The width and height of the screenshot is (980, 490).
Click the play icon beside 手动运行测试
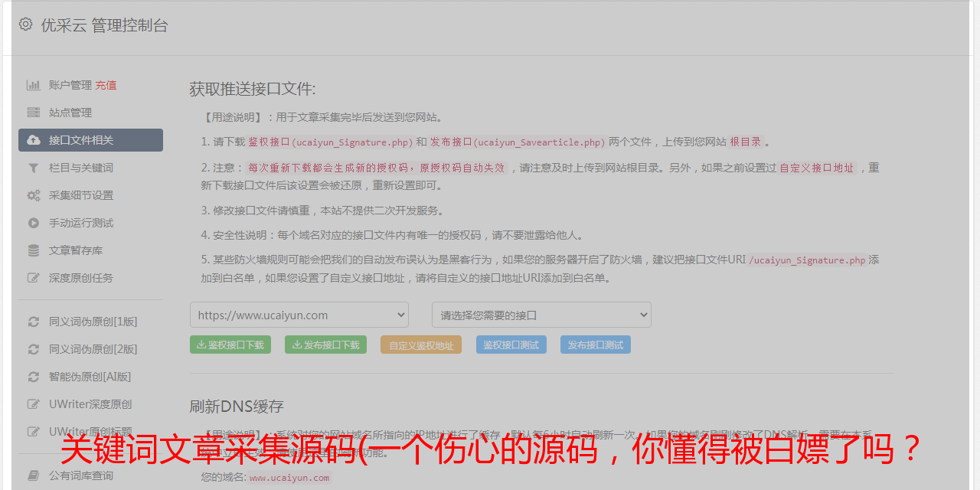point(34,223)
